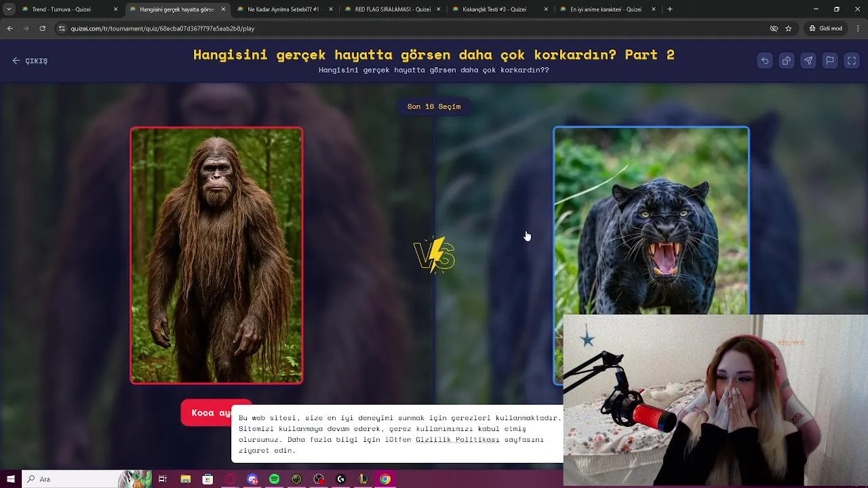Open File Explorer from the taskbar
Viewport: 868px width, 488px height.
[185, 479]
